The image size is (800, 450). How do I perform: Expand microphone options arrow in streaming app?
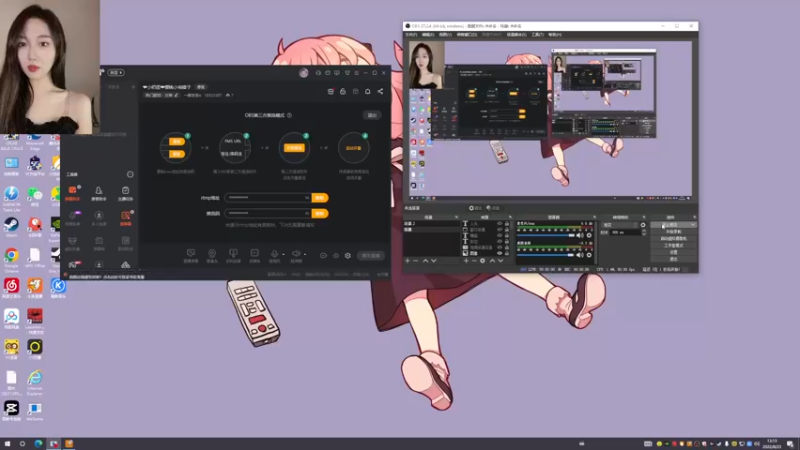(283, 254)
